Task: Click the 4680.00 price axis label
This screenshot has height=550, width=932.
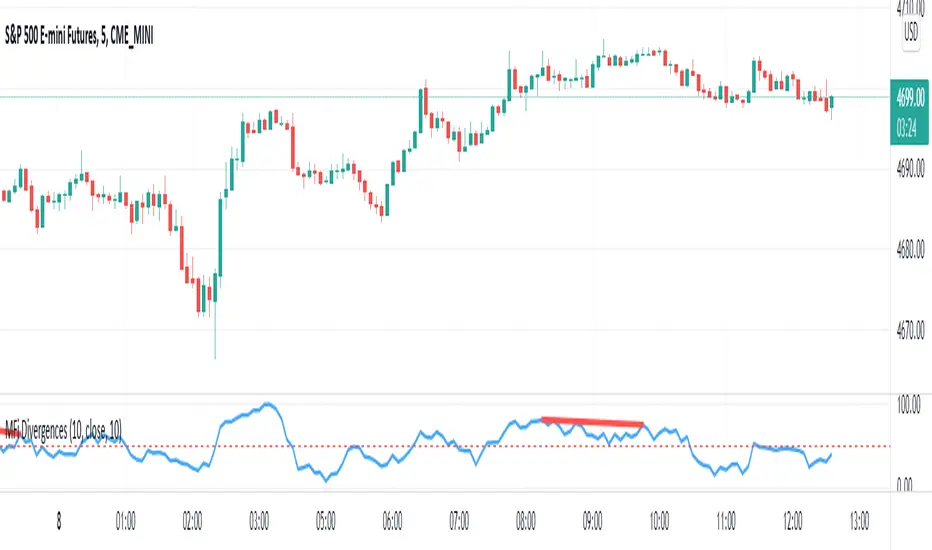Action: pos(912,250)
